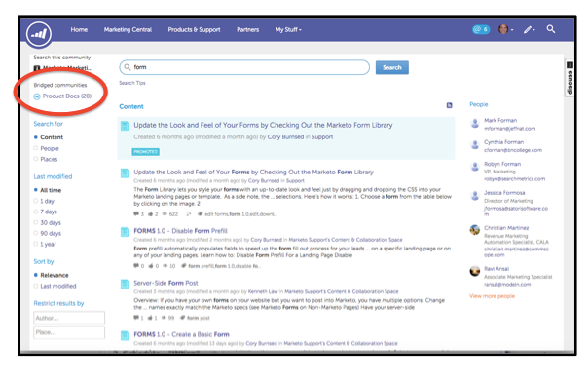Image resolution: width=588 pixels, height=385 pixels.
Task: Click Jessica Formosa's avatar icon
Action: point(475,196)
